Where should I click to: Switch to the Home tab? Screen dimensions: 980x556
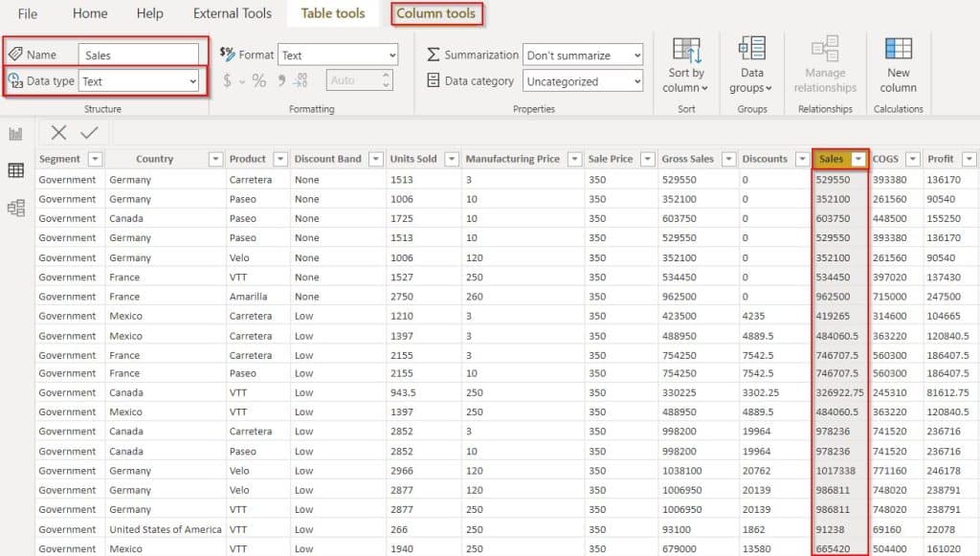tap(90, 13)
